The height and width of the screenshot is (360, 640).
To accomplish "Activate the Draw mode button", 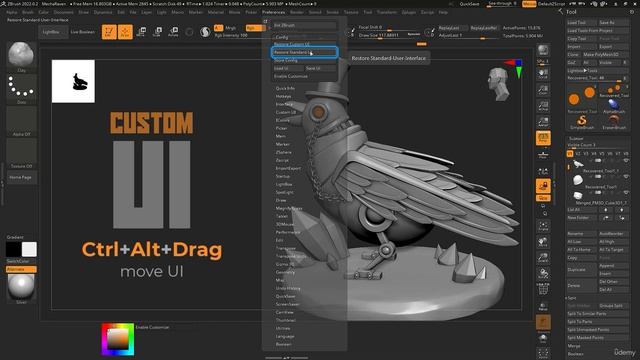I will 125,32.
